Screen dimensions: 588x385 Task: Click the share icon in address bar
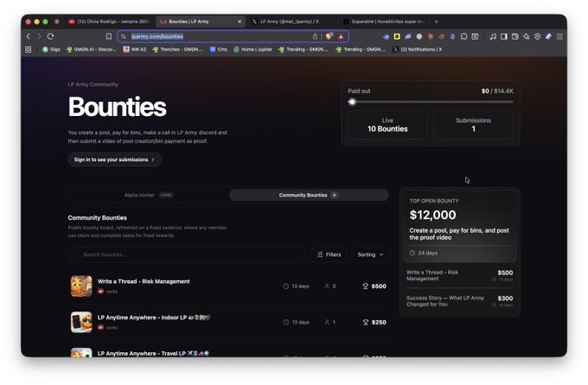315,36
